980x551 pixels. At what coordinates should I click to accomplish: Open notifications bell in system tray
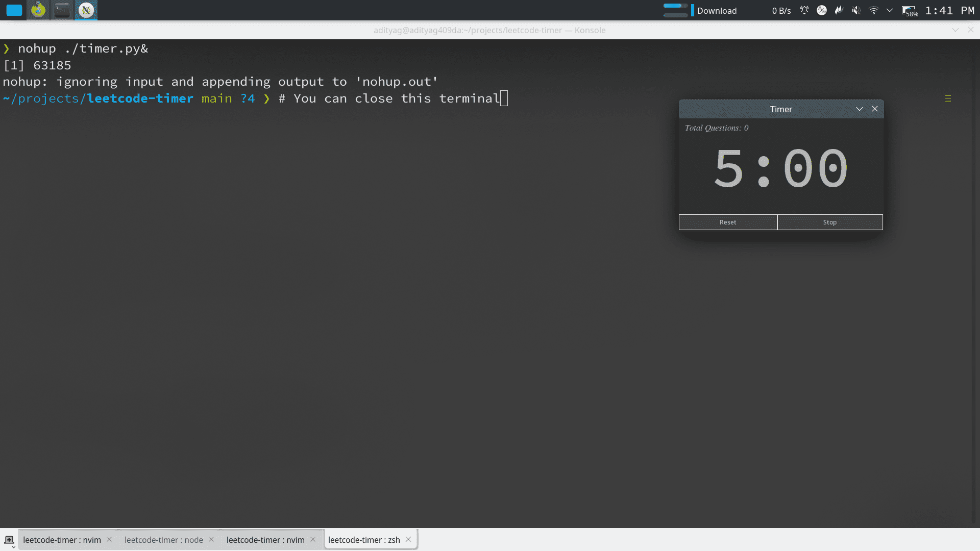(x=804, y=10)
